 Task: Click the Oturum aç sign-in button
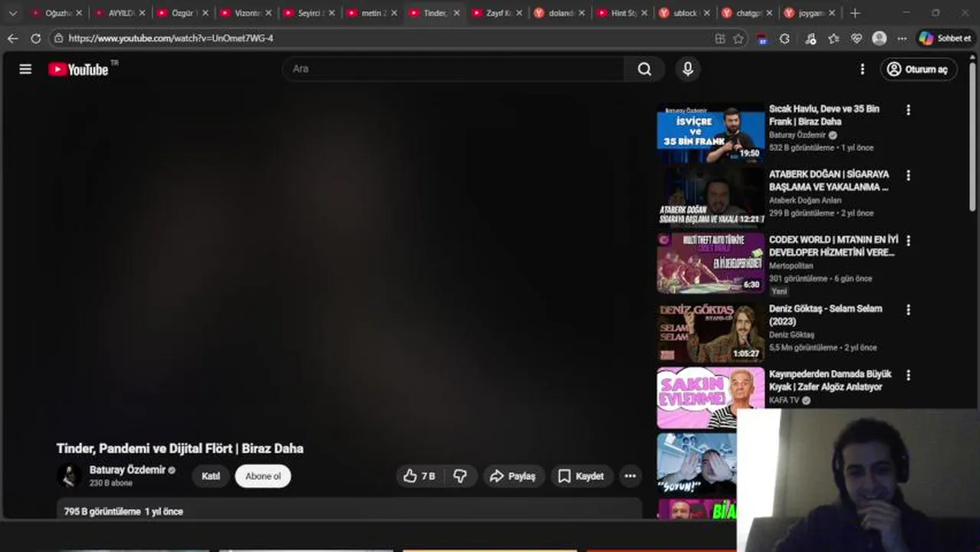(918, 69)
